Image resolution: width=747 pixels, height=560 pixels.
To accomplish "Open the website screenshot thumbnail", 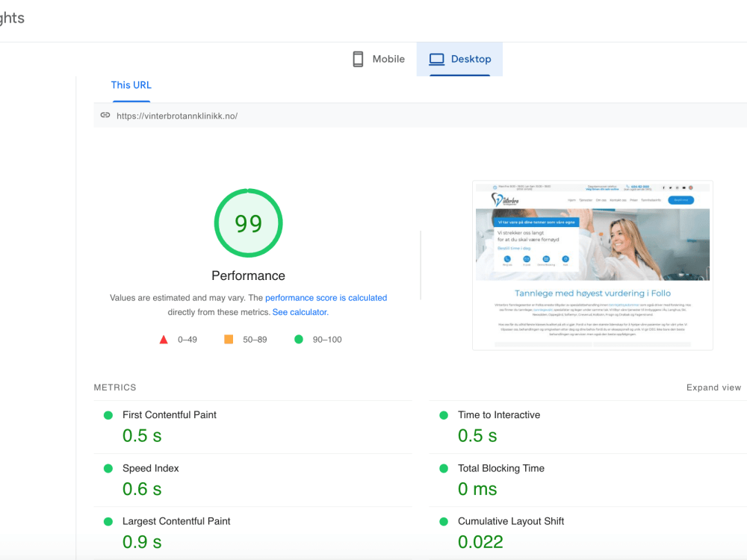I will coord(592,265).
